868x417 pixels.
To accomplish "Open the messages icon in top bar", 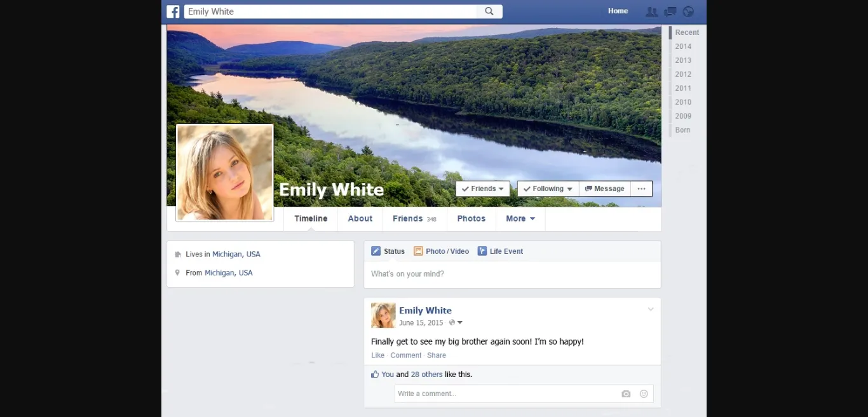I will coord(670,11).
